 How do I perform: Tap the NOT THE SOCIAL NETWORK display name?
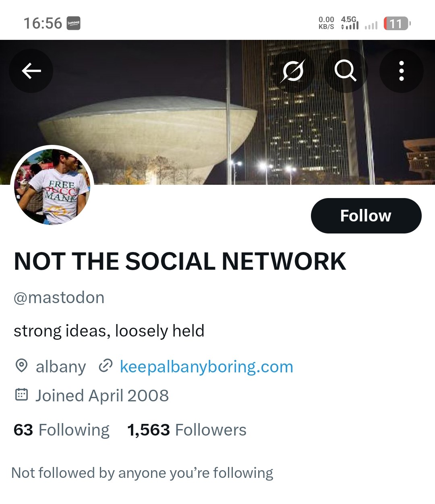180,261
